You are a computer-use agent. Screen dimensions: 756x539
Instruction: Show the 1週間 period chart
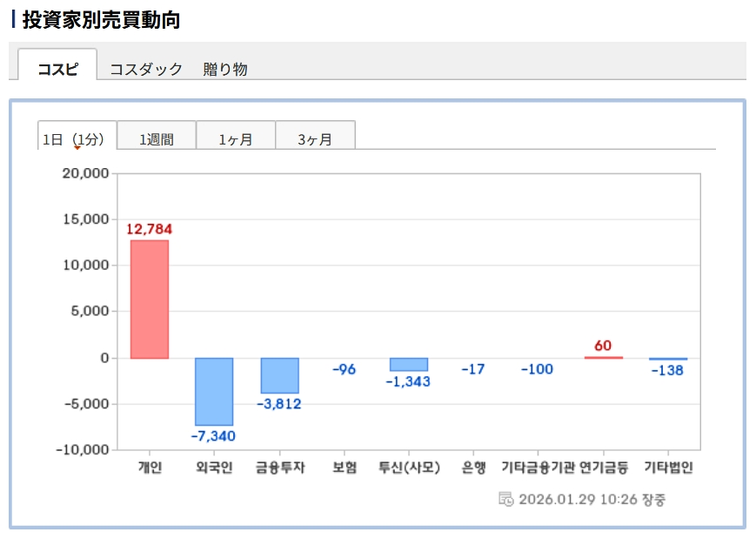157,138
